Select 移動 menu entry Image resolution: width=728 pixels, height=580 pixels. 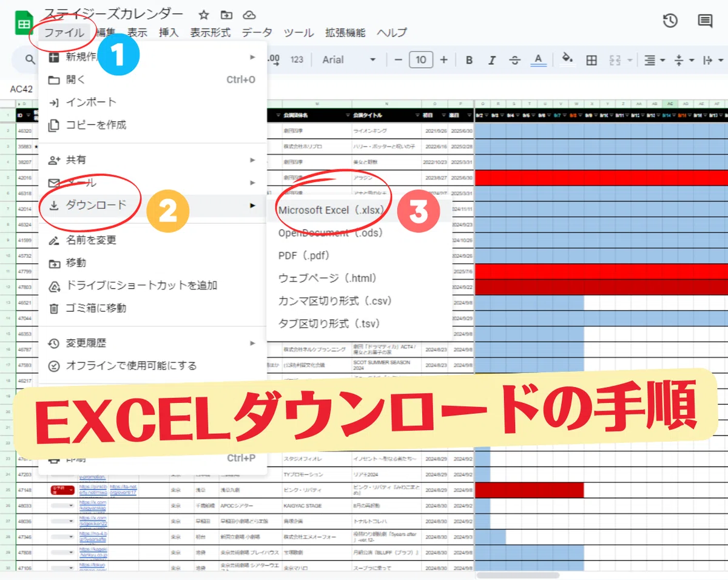152,263
